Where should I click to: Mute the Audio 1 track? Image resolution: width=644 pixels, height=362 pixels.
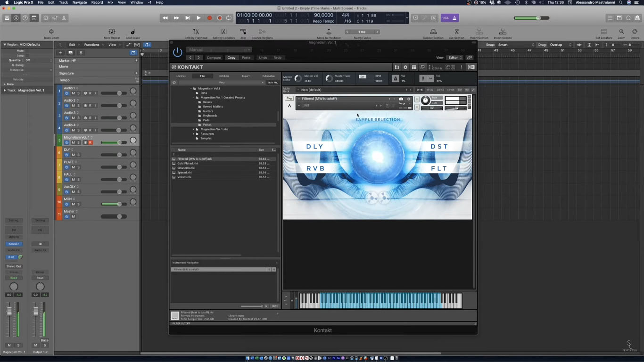(73, 93)
